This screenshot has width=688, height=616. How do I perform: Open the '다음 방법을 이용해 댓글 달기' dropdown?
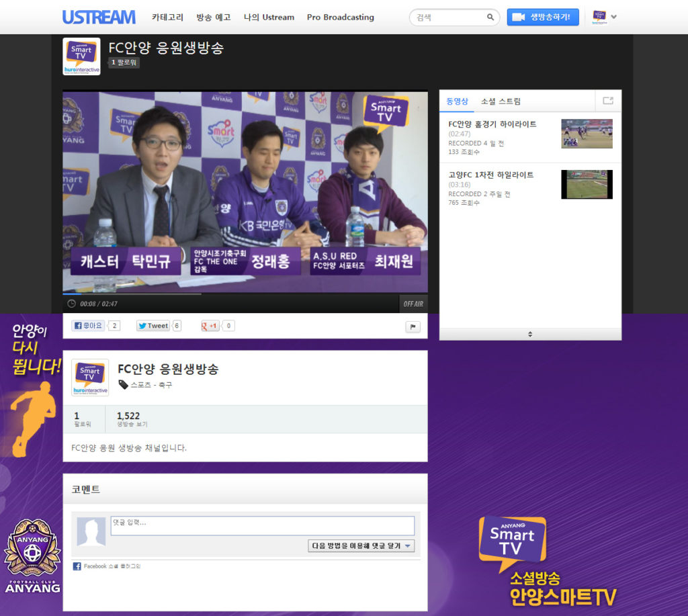point(361,546)
